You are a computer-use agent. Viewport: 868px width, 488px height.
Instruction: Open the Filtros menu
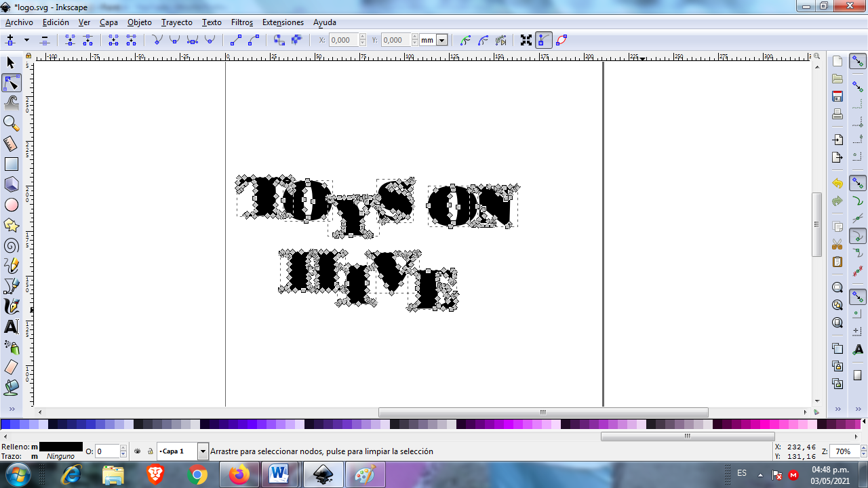coord(242,22)
